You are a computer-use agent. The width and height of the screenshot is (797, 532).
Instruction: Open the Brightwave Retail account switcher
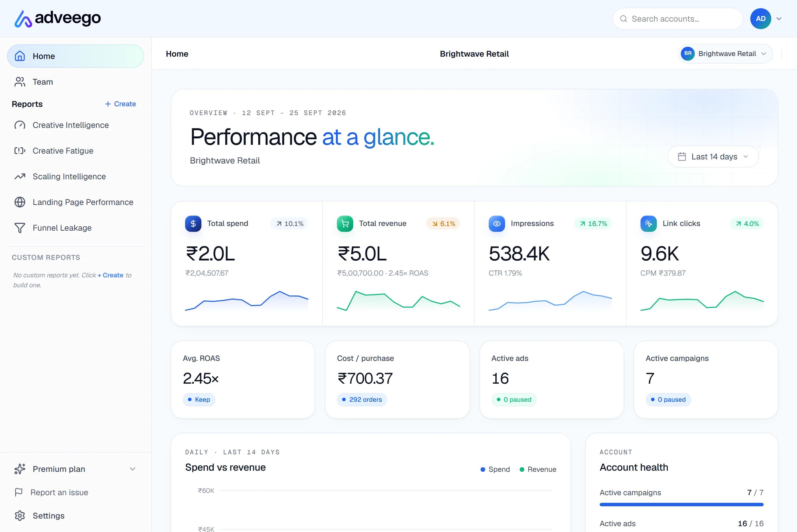coord(725,54)
